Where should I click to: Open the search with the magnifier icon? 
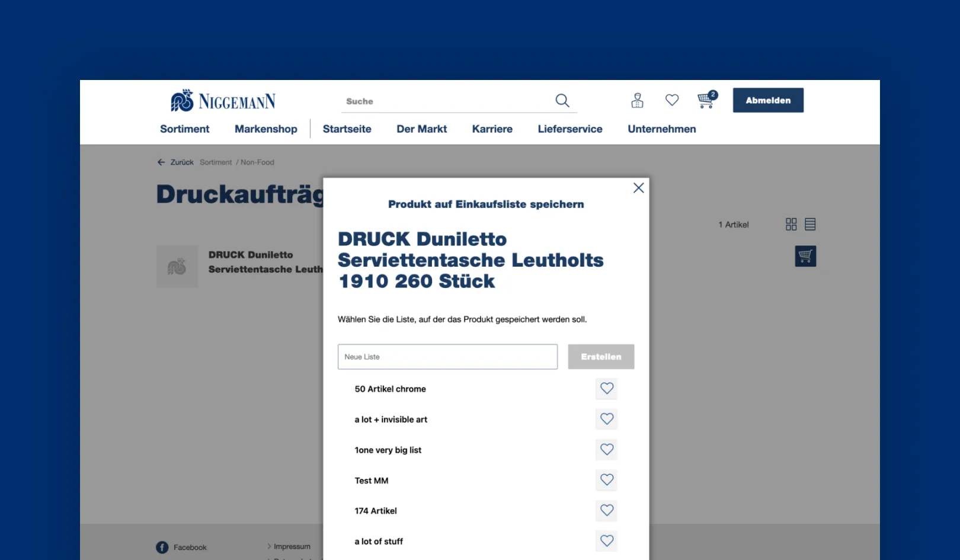562,100
